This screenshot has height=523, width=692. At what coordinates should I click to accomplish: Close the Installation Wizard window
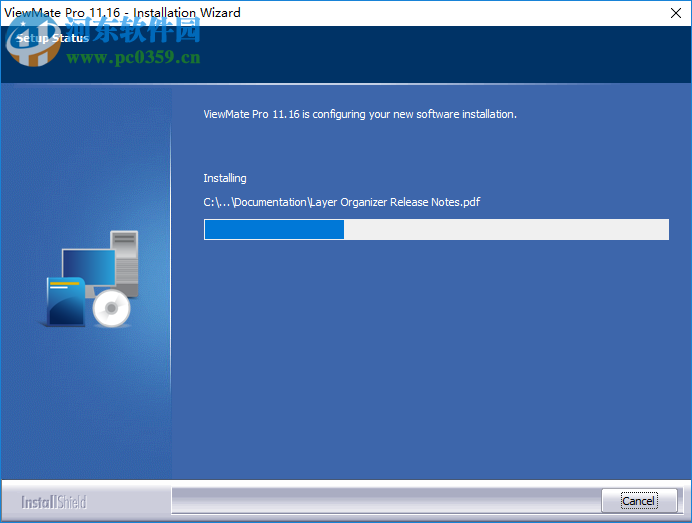click(676, 13)
